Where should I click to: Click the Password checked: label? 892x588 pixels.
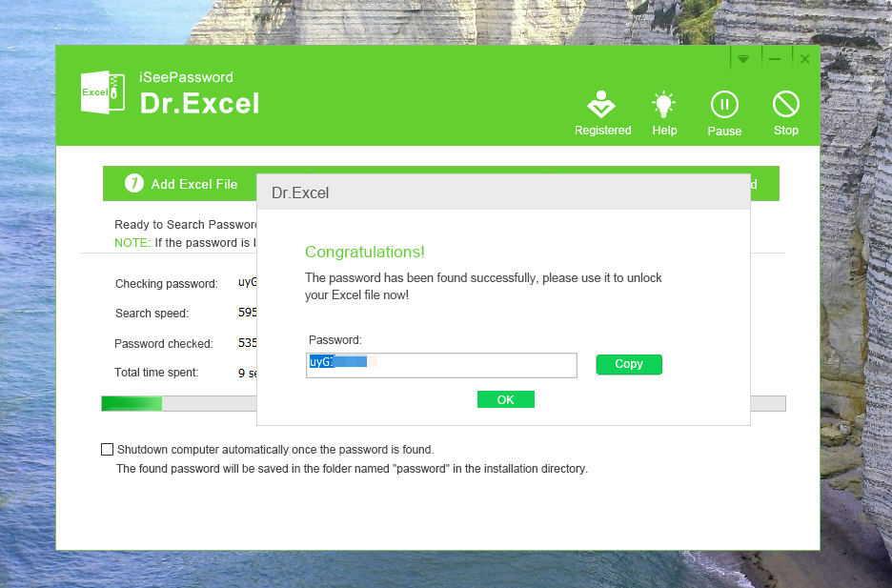(x=163, y=343)
